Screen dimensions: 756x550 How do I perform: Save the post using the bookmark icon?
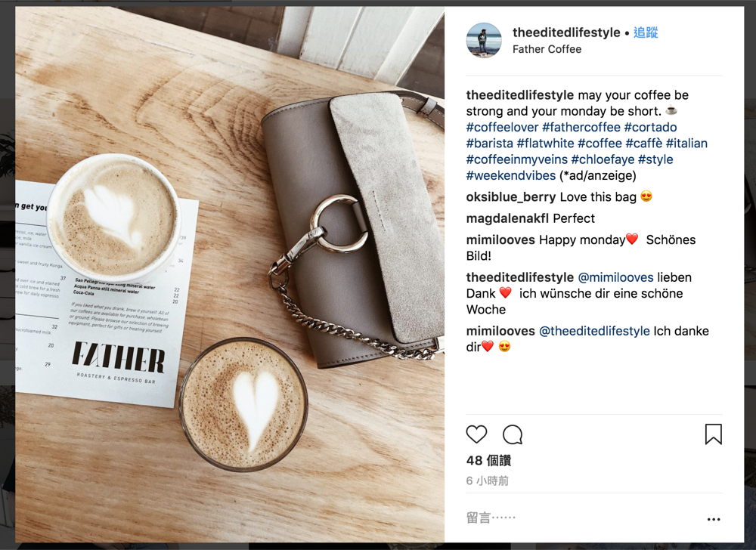point(713,434)
